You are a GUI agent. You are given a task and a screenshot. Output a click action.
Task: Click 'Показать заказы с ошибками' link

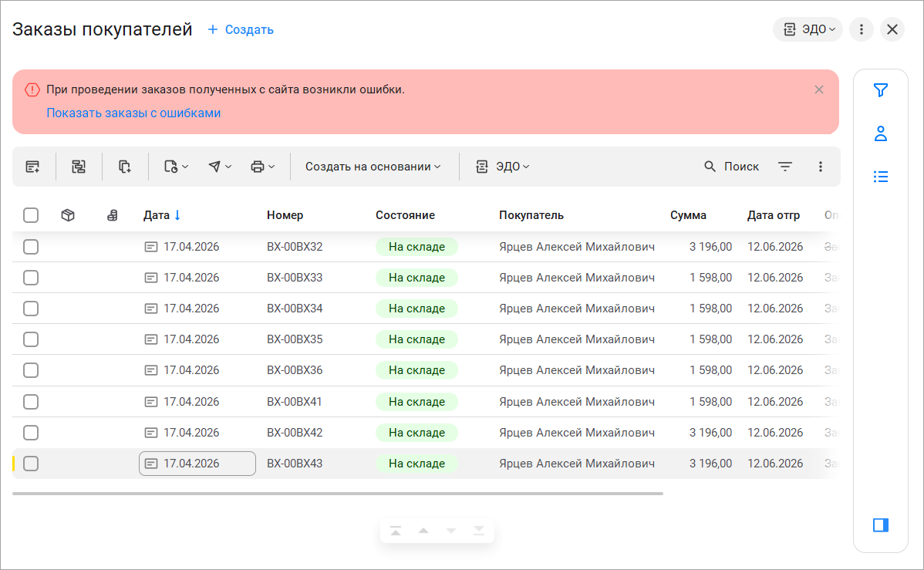[x=133, y=113]
